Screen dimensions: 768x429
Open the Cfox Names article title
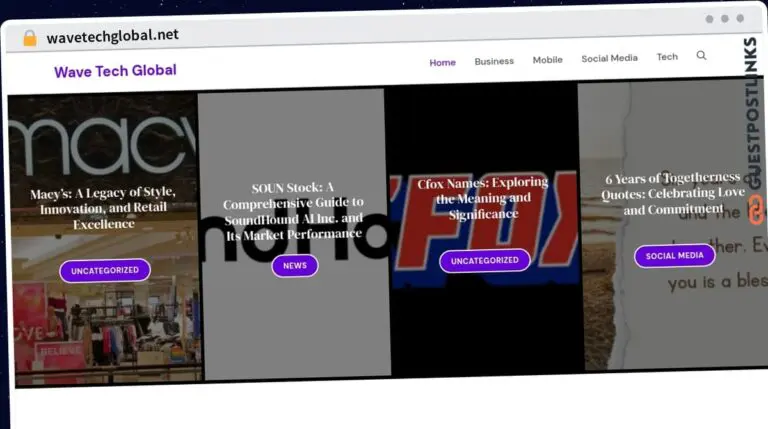483,198
